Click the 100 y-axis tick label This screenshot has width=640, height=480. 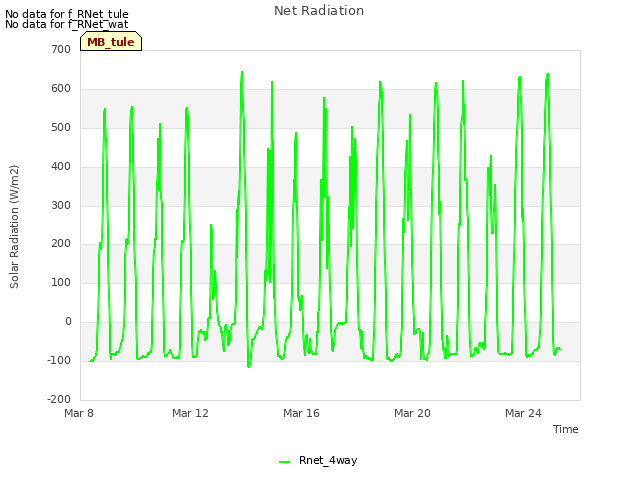pyautogui.click(x=61, y=282)
